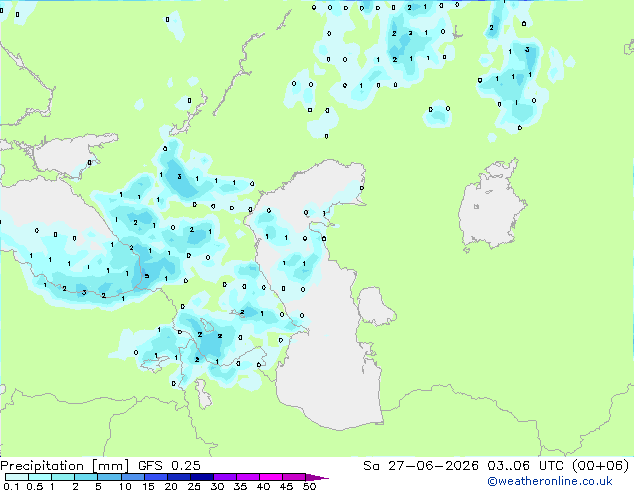Click the '0.5' legend scale label
Screen dimensions: 634x490
[x=35, y=486]
